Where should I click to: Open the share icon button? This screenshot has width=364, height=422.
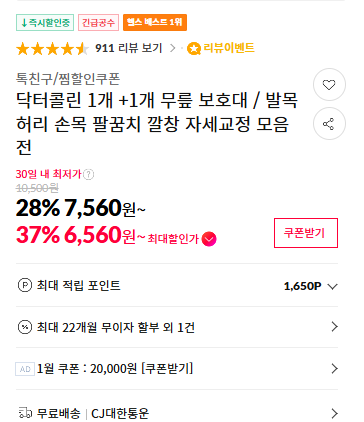pyautogui.click(x=329, y=124)
